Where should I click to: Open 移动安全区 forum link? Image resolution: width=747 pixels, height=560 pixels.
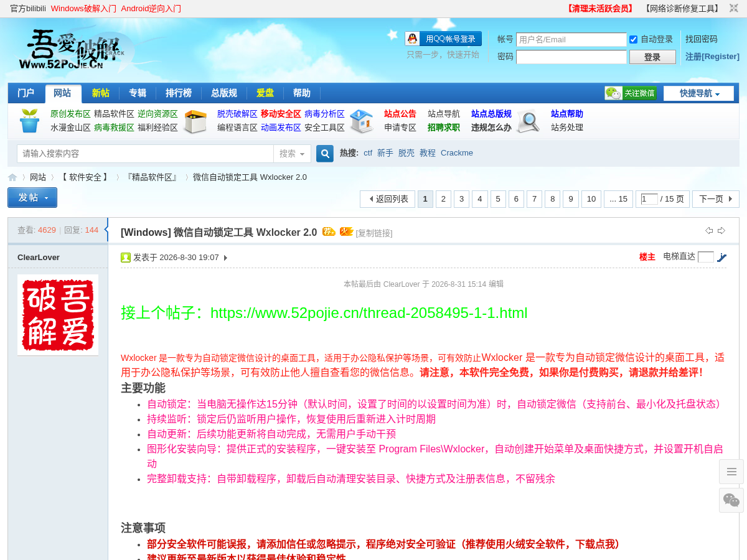[281, 114]
